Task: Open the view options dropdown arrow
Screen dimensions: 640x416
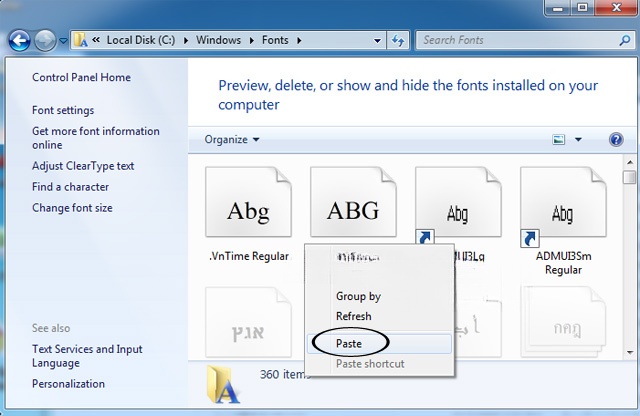Action: pyautogui.click(x=578, y=140)
